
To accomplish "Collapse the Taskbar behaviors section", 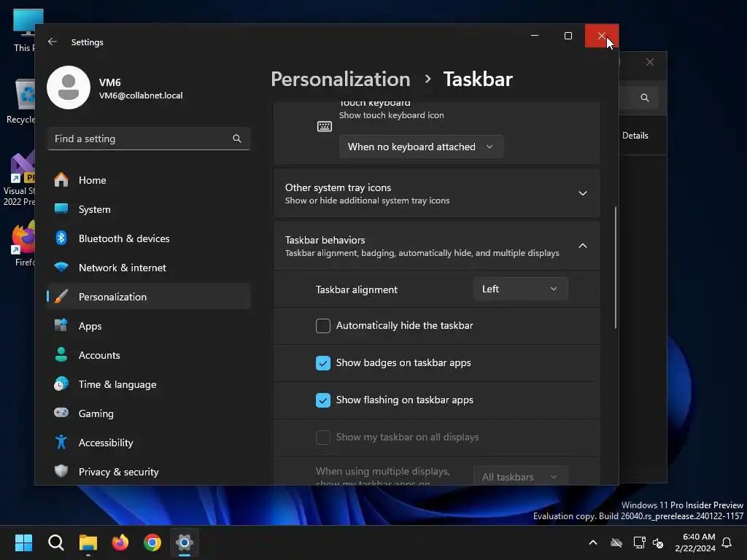I will [583, 246].
